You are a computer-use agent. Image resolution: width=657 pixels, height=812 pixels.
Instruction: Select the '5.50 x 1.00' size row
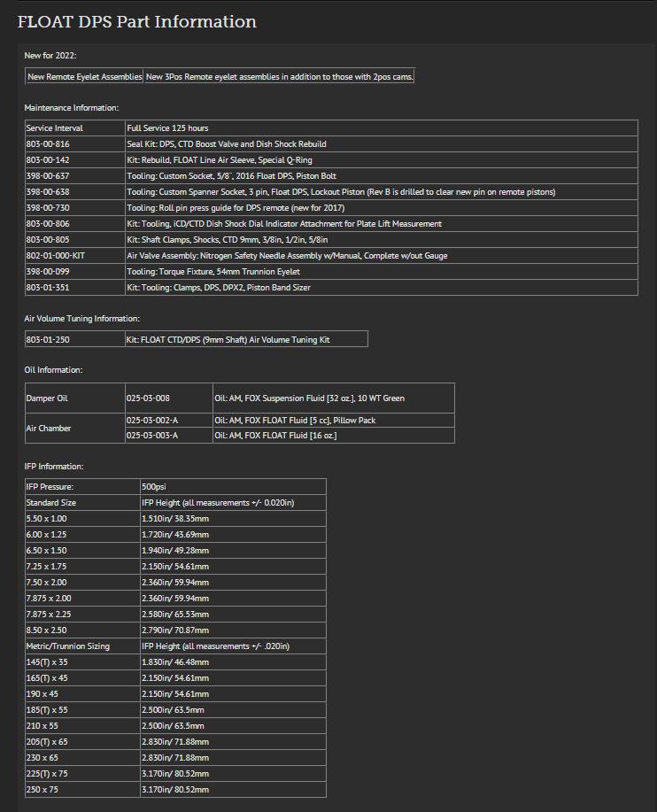[176, 519]
